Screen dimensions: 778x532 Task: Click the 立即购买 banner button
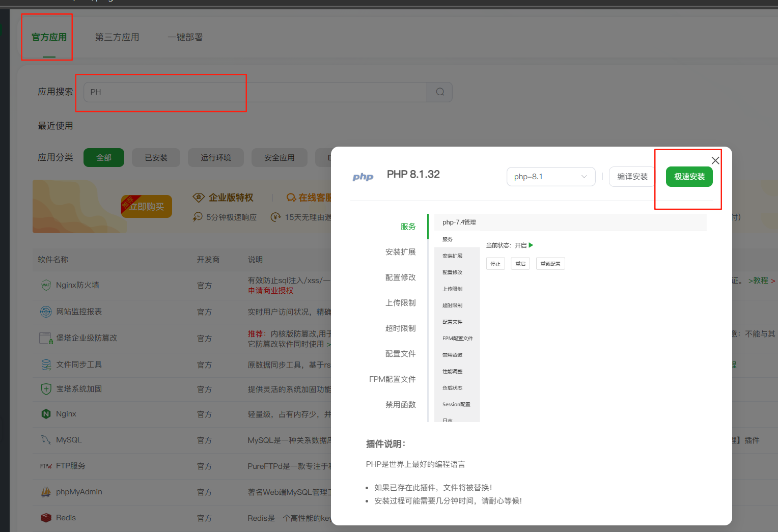[x=147, y=206]
